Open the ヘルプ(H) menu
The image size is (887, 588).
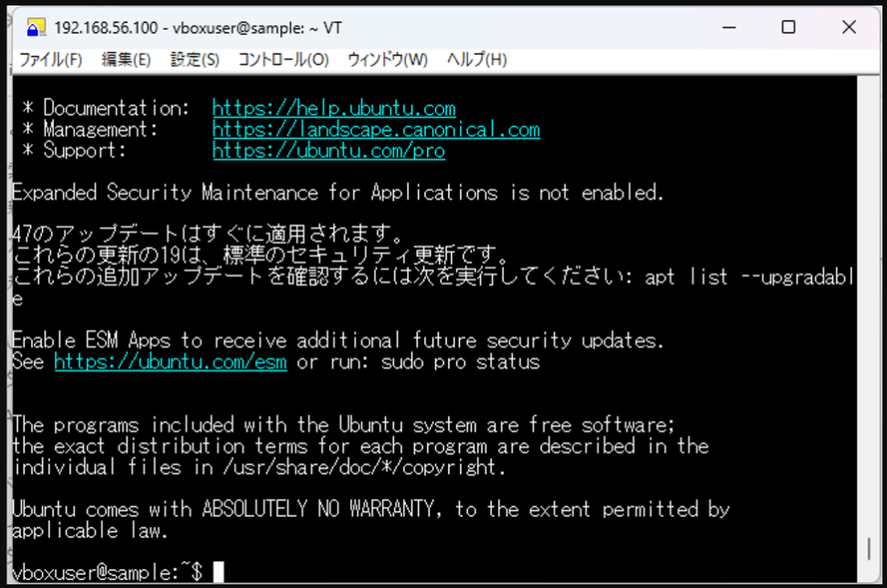(x=476, y=59)
